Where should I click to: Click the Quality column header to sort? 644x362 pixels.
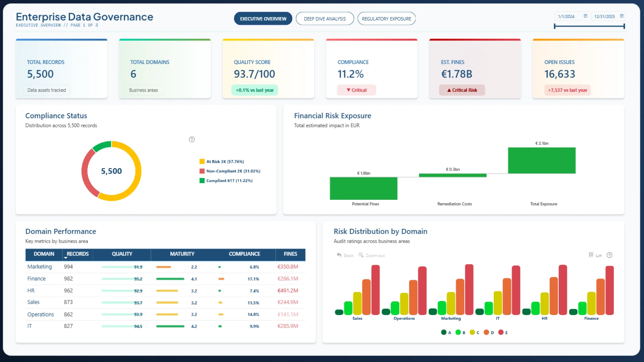tap(122, 254)
